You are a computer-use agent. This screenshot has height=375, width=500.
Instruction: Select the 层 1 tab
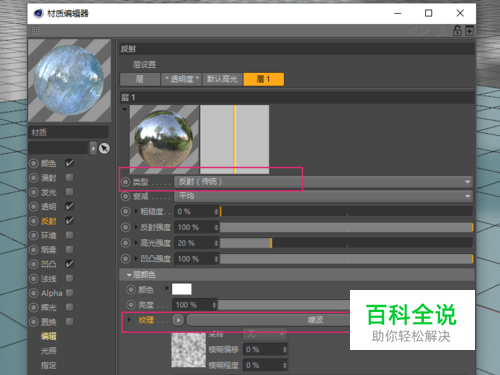point(264,79)
